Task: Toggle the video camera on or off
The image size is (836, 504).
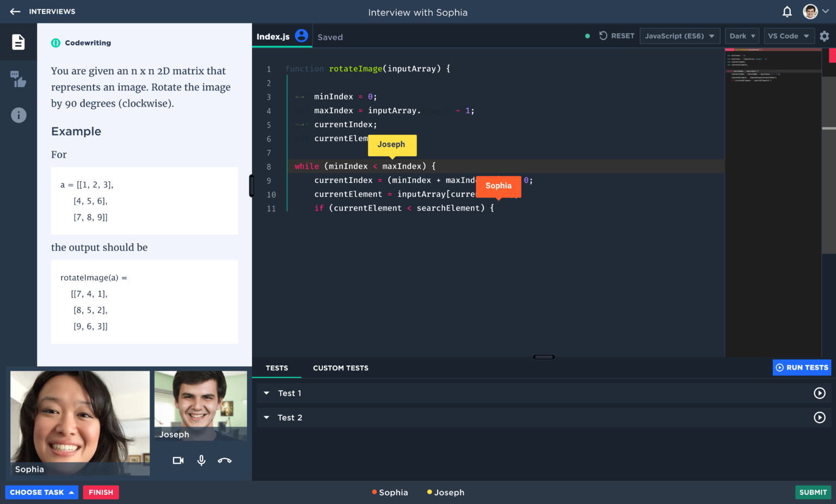Action: [x=178, y=460]
